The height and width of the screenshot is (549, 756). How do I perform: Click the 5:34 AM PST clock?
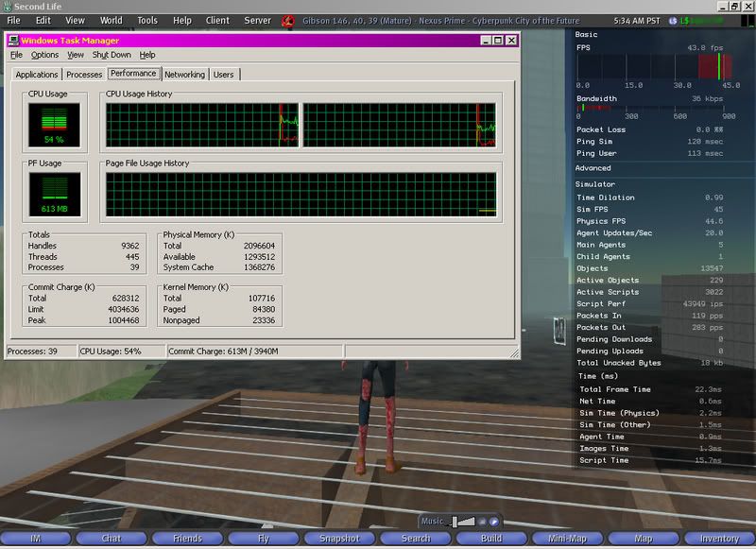pyautogui.click(x=636, y=21)
